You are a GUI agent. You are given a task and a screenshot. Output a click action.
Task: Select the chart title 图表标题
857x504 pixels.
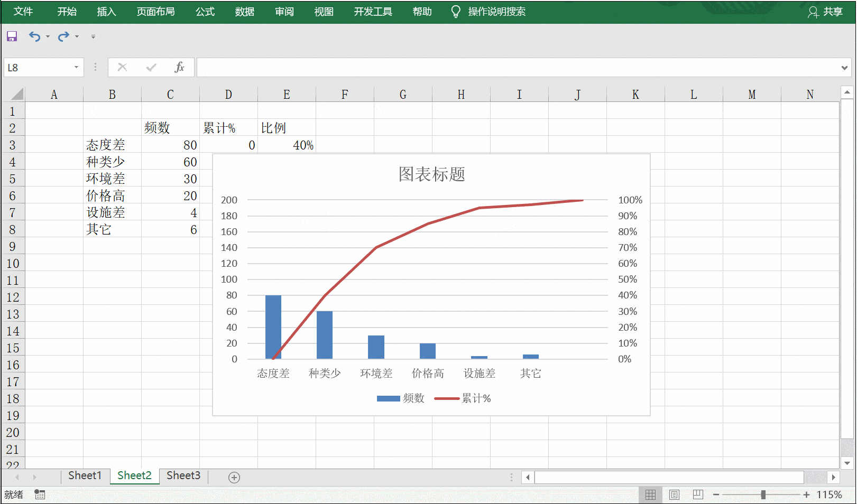point(431,174)
